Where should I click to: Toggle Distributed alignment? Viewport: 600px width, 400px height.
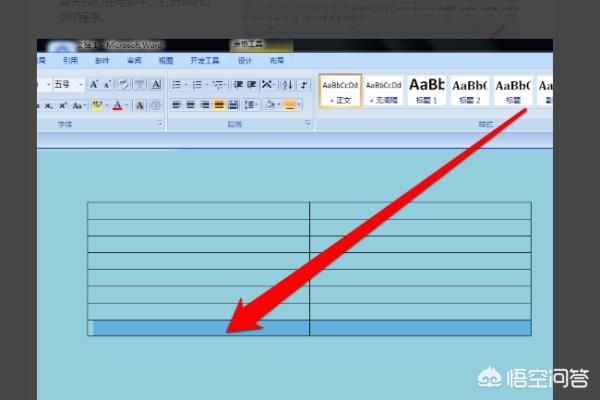pos(233,105)
